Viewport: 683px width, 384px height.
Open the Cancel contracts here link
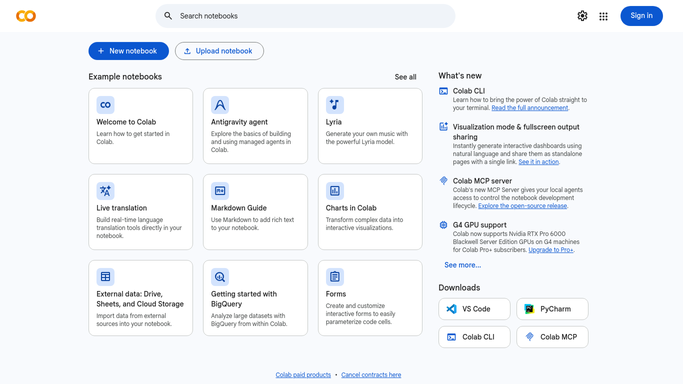(x=371, y=375)
